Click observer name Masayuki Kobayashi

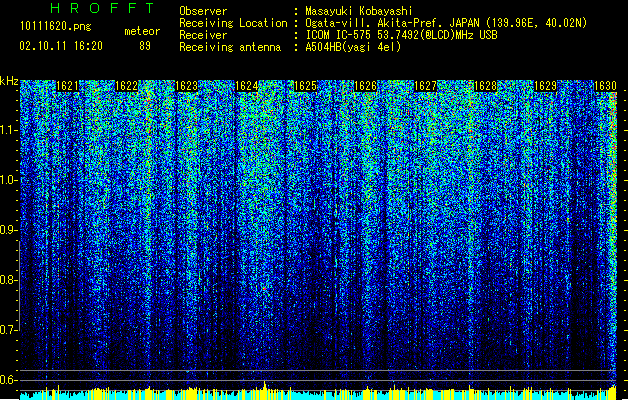coord(359,11)
